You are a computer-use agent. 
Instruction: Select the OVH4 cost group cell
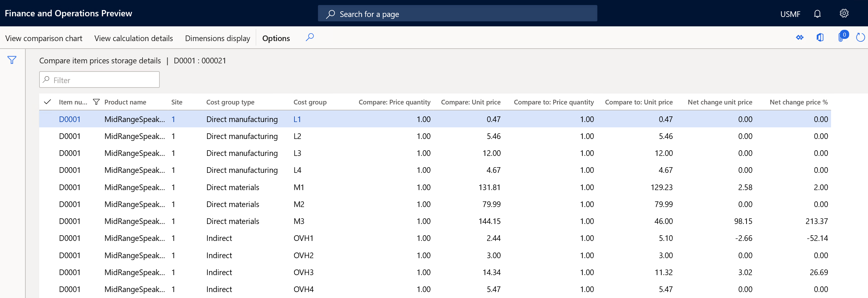pyautogui.click(x=303, y=289)
